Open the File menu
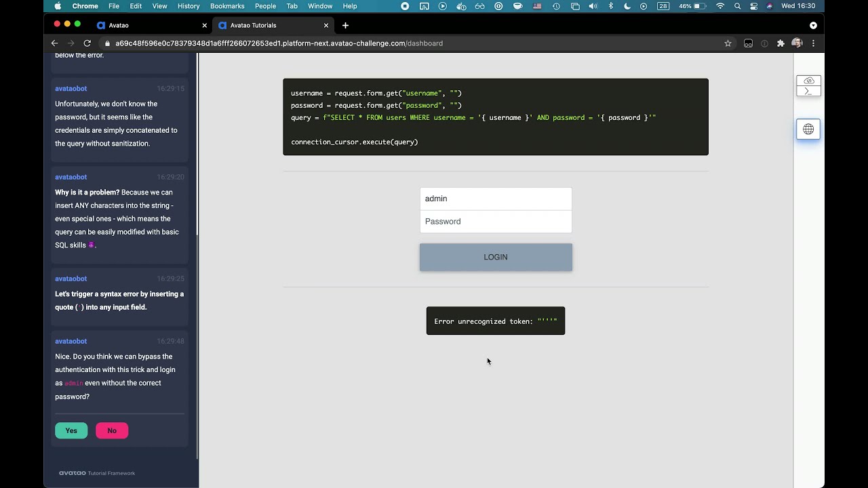The width and height of the screenshot is (868, 488). (x=114, y=6)
